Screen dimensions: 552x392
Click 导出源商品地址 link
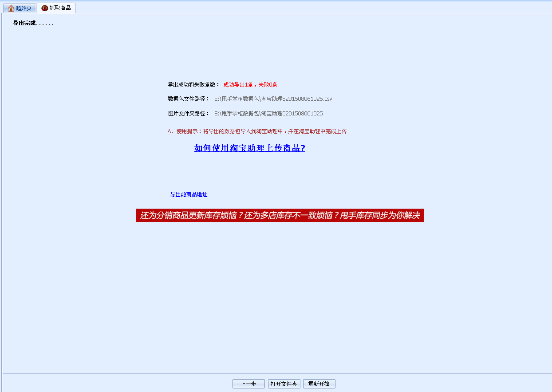(189, 194)
